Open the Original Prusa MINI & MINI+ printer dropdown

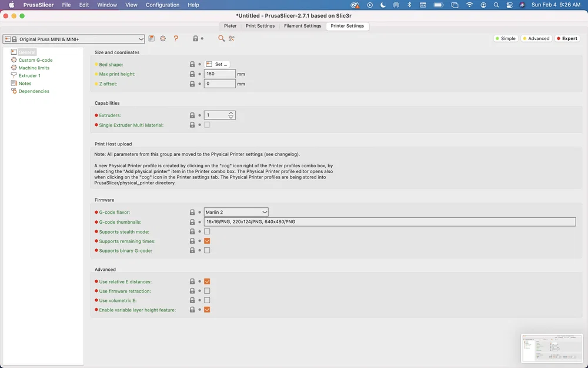pos(73,39)
